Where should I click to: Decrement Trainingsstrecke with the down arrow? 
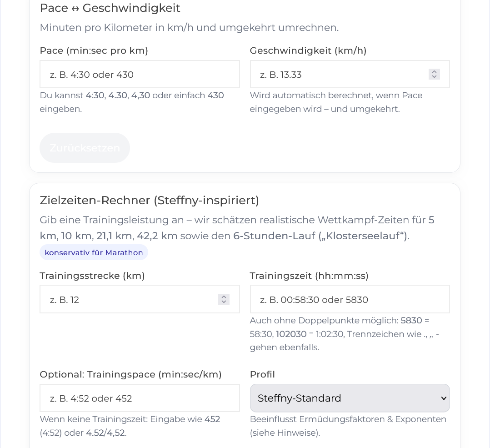click(224, 302)
